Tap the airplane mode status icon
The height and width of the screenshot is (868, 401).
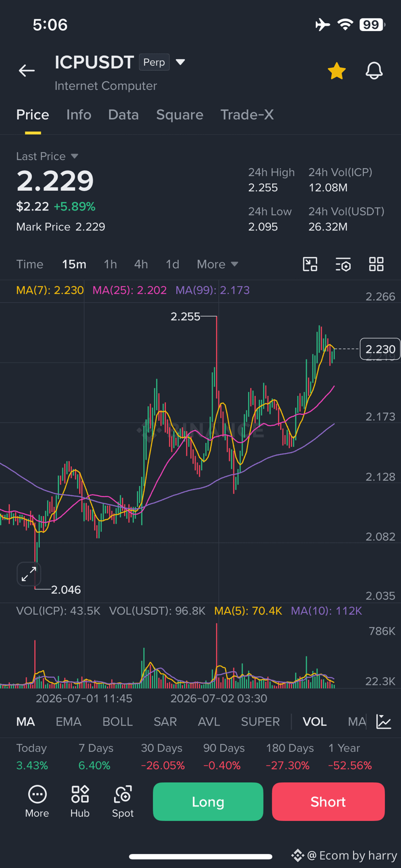point(323,25)
